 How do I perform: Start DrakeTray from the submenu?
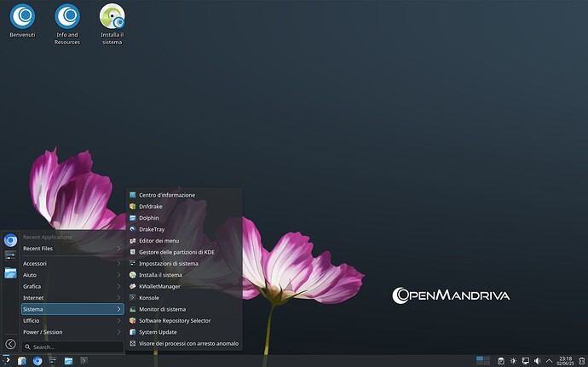point(184,229)
